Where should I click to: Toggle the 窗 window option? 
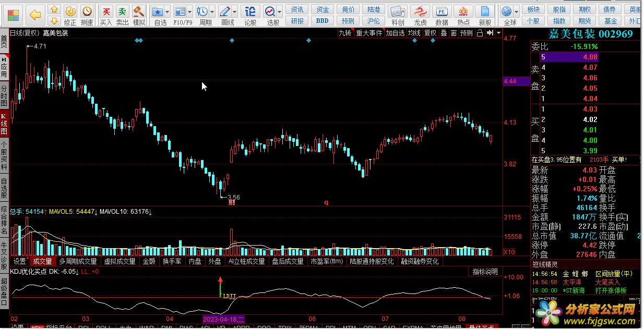point(454,33)
